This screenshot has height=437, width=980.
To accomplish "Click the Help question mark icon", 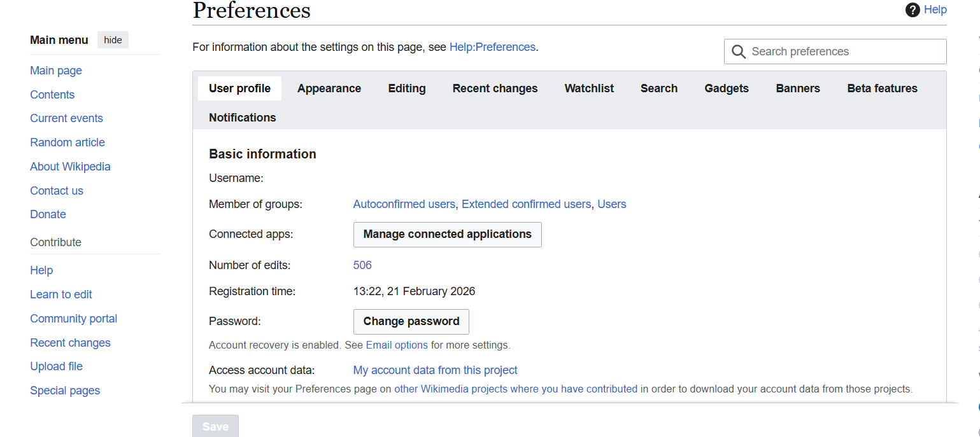I will coord(913,10).
